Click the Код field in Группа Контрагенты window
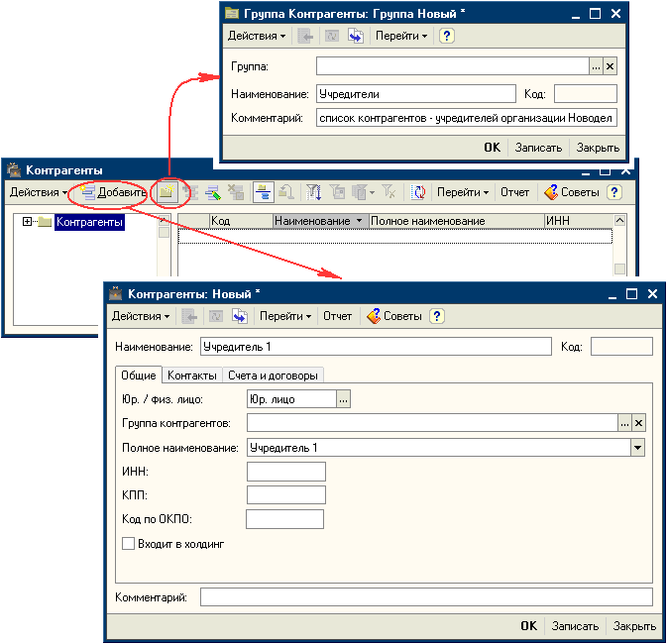The image size is (667, 644). pyautogui.click(x=586, y=93)
